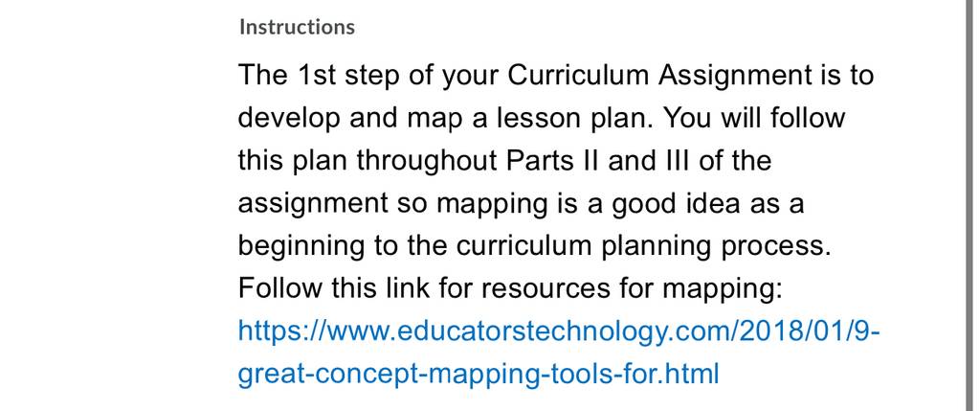Click the "Instructions" heading label
Image resolution: width=980 pixels, height=411 pixels.
297,27
